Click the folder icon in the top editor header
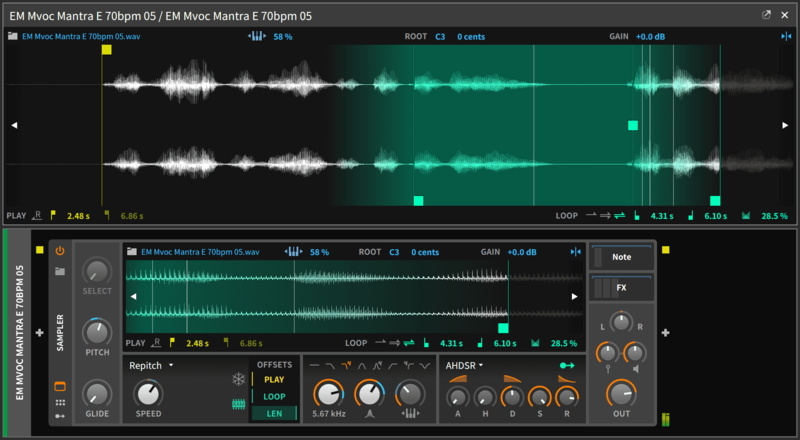 tap(13, 36)
